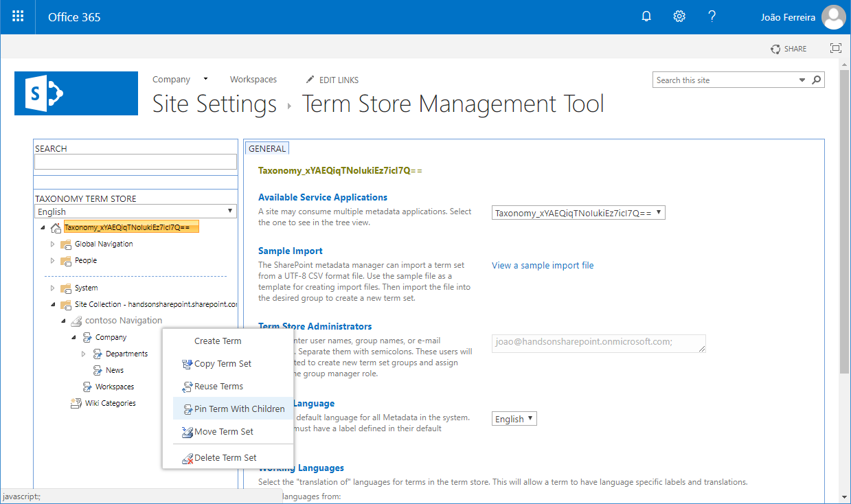Click the help question mark icon
This screenshot has height=504, width=851.
click(712, 16)
